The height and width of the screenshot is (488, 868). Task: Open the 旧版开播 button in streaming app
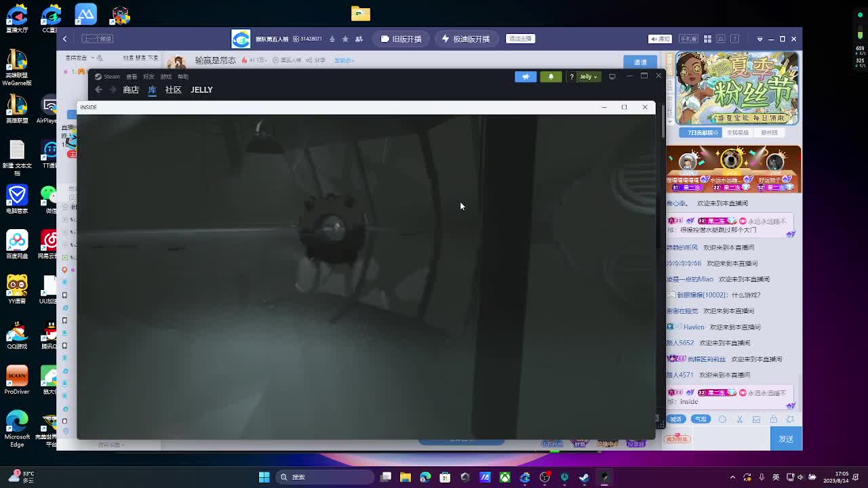pos(401,39)
